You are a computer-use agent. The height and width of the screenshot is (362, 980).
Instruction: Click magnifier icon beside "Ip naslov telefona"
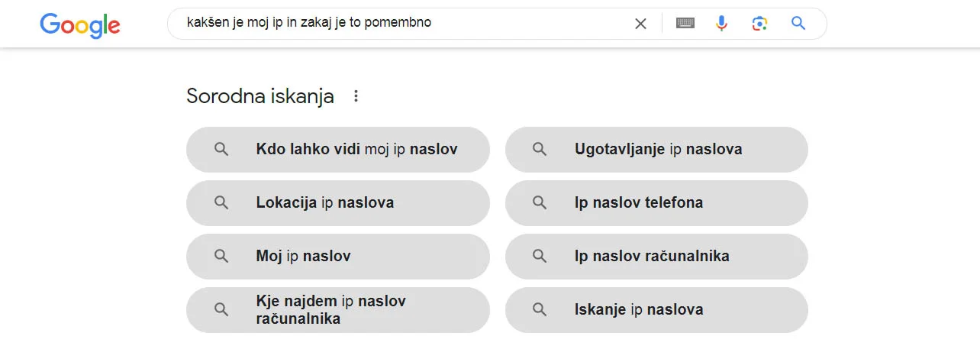point(540,203)
